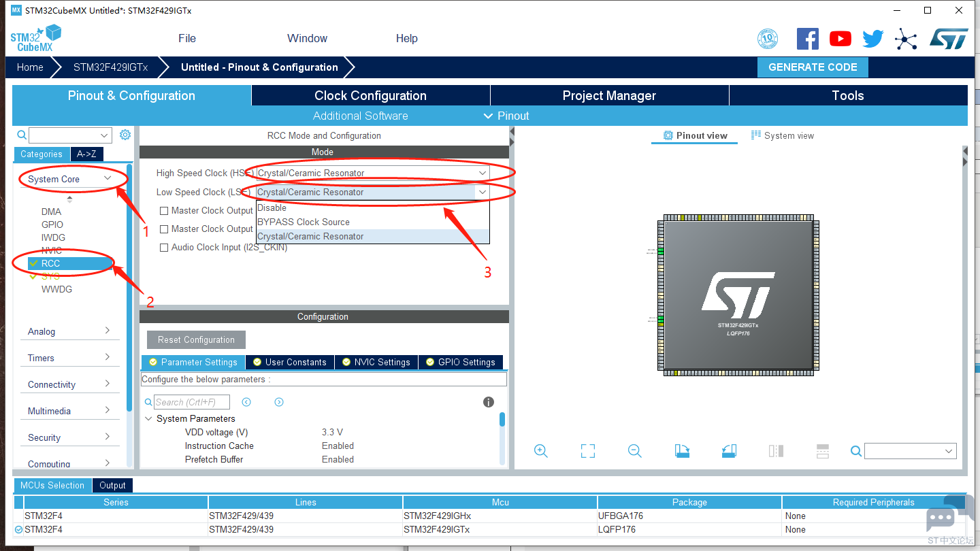Open the NVIC Settings tab

376,362
